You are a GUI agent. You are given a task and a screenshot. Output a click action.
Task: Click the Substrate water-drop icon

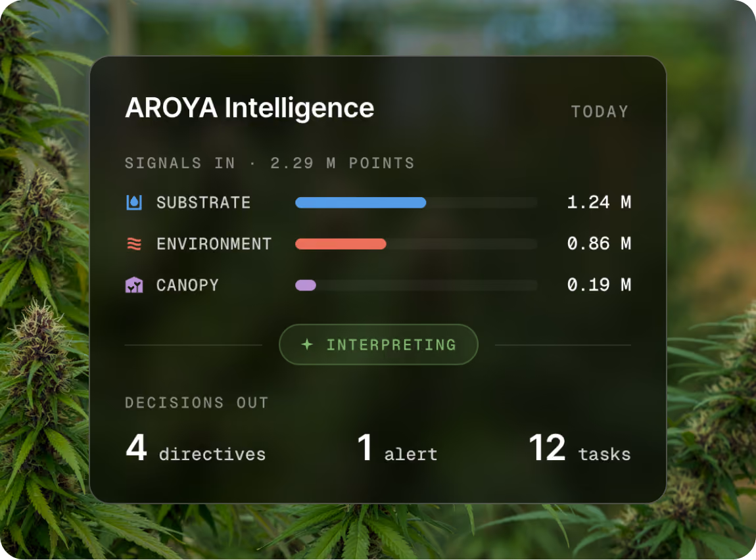(x=134, y=202)
